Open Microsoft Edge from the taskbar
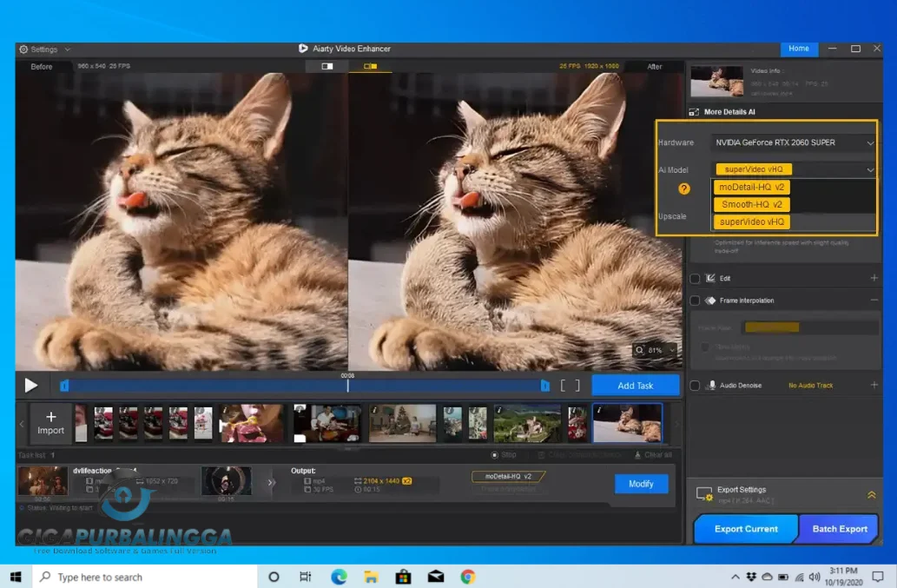This screenshot has width=897, height=588. [x=339, y=577]
